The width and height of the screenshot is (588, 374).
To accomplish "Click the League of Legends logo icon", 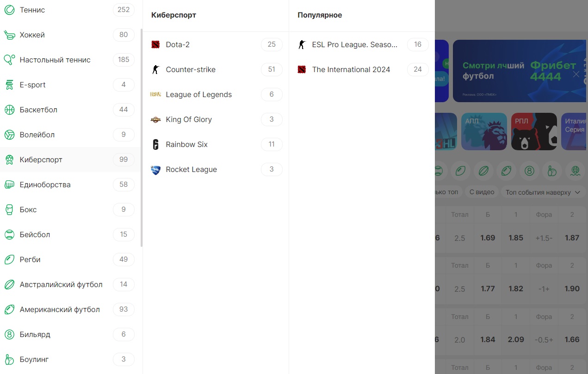I will click(155, 94).
